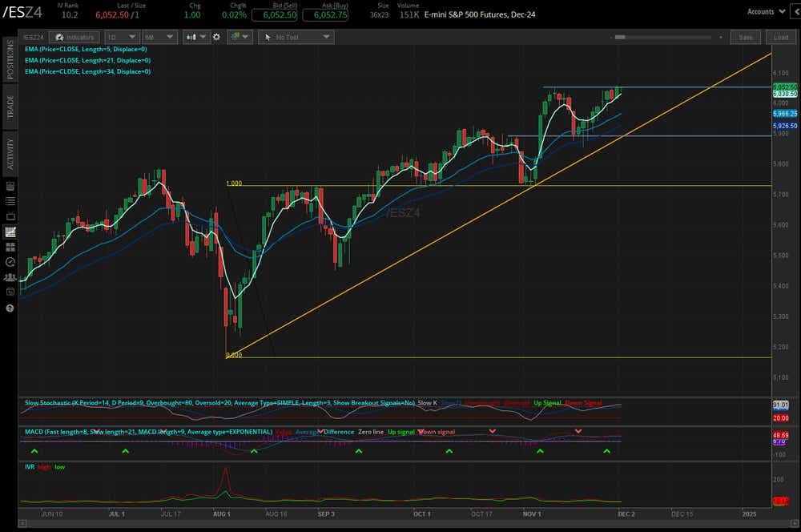Click the Indicators button

point(74,36)
